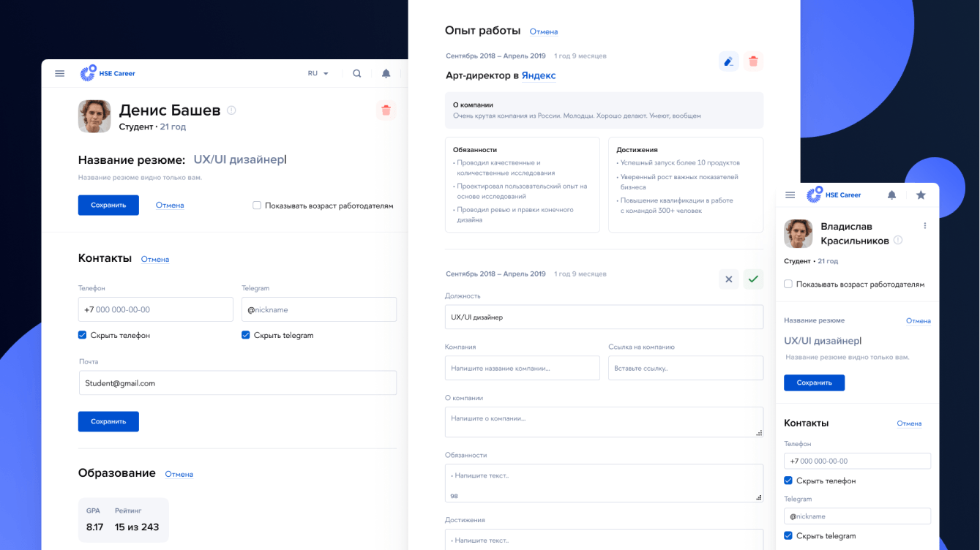Open hamburger menu in Владислав Красильников window
Screen dimensions: 980x550
[790, 195]
